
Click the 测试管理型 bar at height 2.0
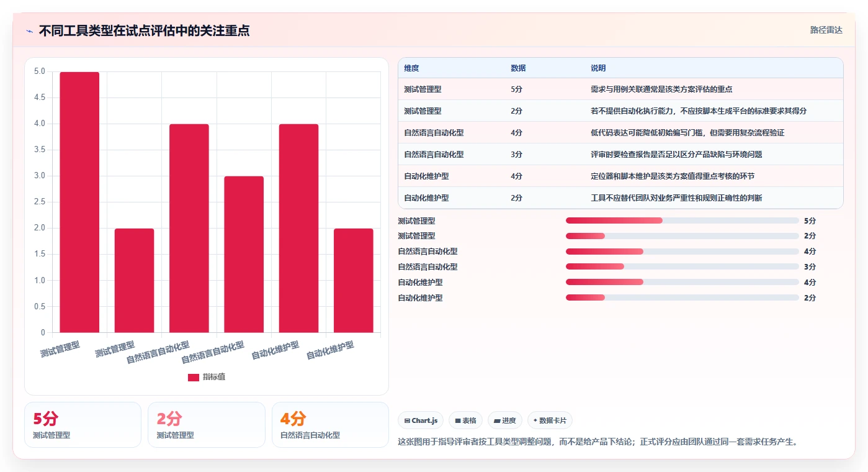tap(134, 280)
